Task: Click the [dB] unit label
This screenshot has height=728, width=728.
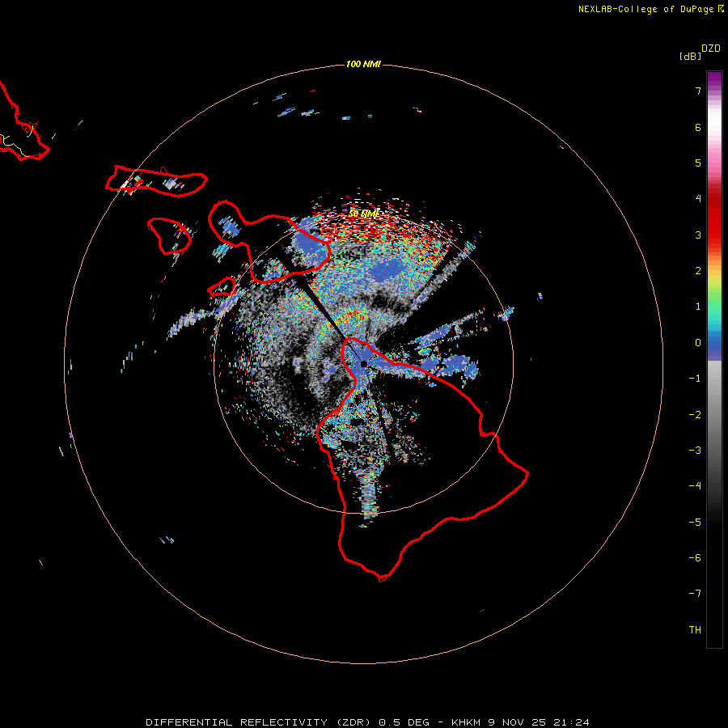Action: (690, 56)
